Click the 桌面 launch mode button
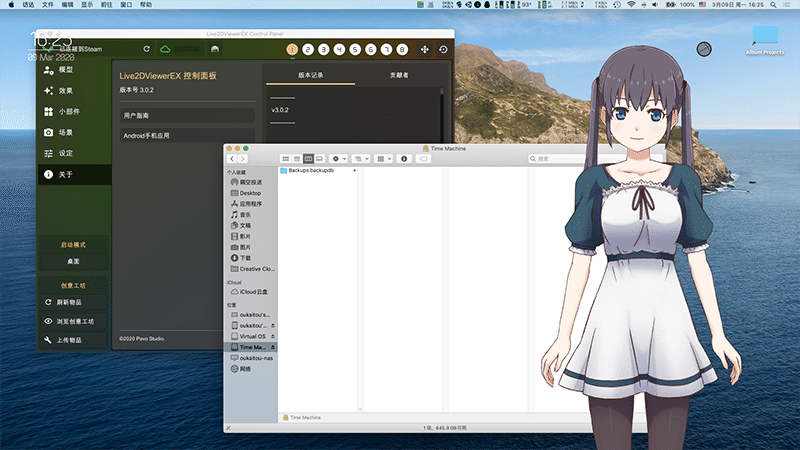 73,261
